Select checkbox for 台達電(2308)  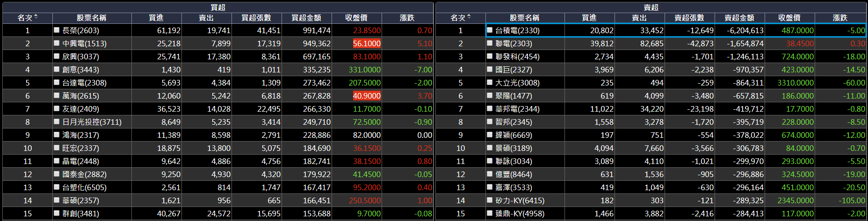coord(57,82)
